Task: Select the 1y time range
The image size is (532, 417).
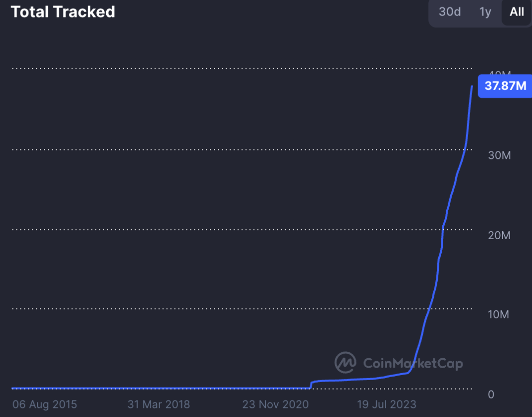Action: click(x=485, y=12)
